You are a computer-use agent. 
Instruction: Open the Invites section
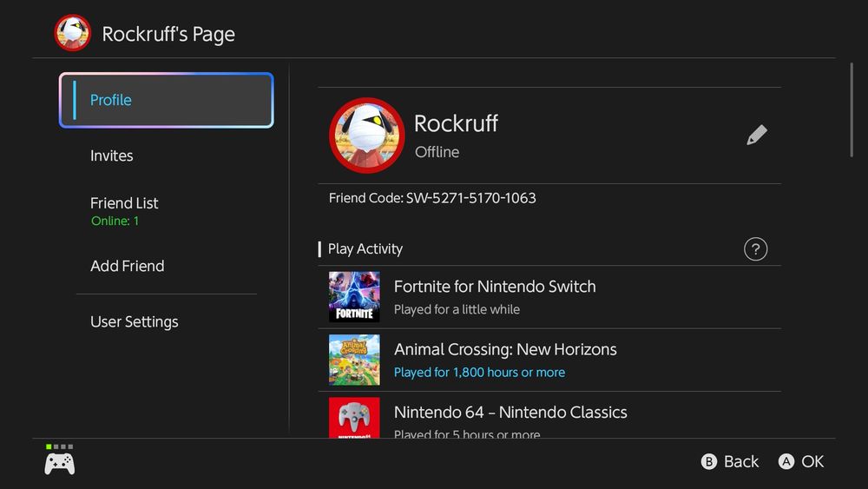point(111,155)
